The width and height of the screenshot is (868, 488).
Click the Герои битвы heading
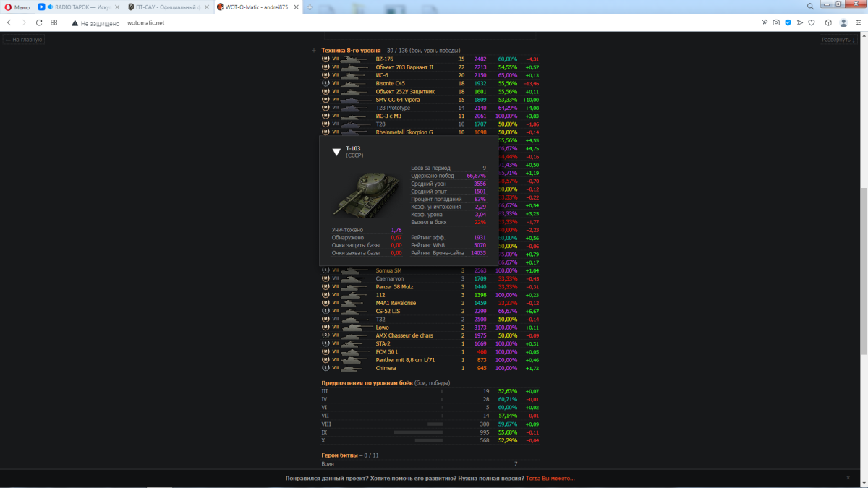tap(339, 455)
